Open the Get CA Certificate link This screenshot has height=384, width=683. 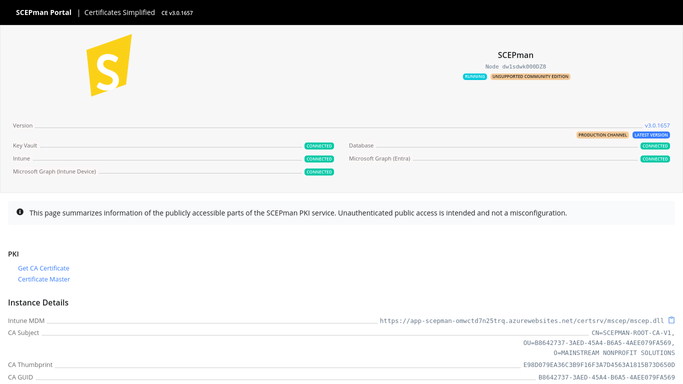[44, 268]
